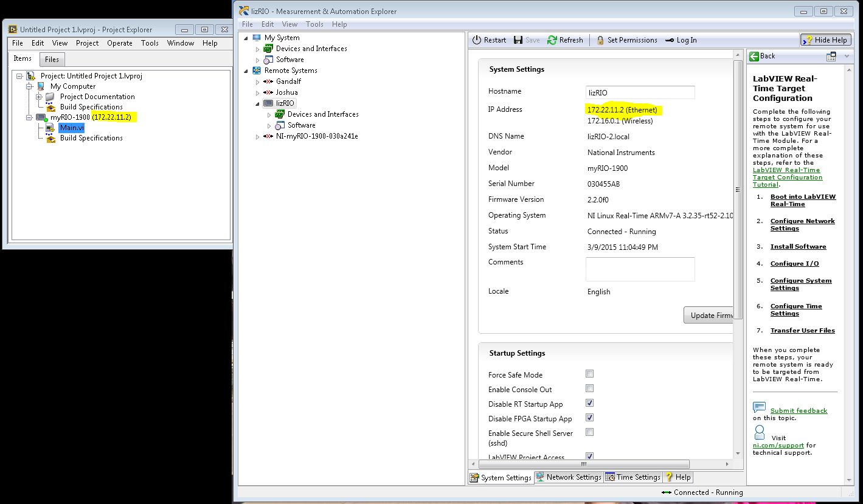Collapse myRIO-1900 target in Project Explorer
Image resolution: width=863 pixels, height=504 pixels.
click(29, 117)
